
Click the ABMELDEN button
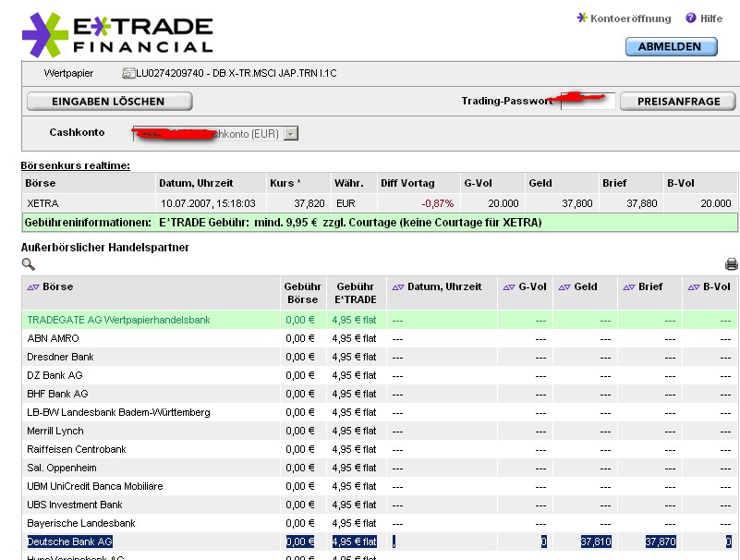[671, 47]
